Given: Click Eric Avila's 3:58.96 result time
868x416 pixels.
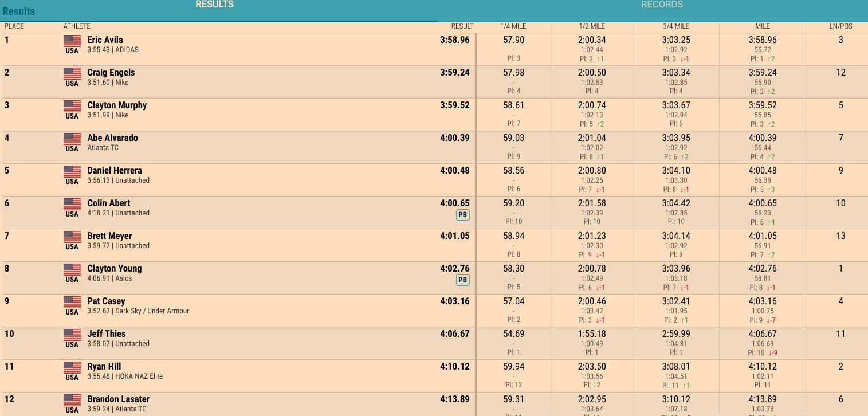Looking at the screenshot, I should (455, 40).
